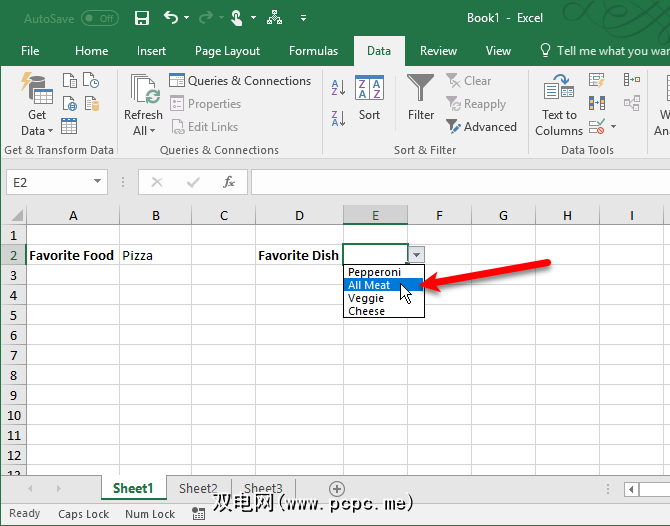
Task: Click the Sort A to Z icon
Action: click(x=338, y=88)
